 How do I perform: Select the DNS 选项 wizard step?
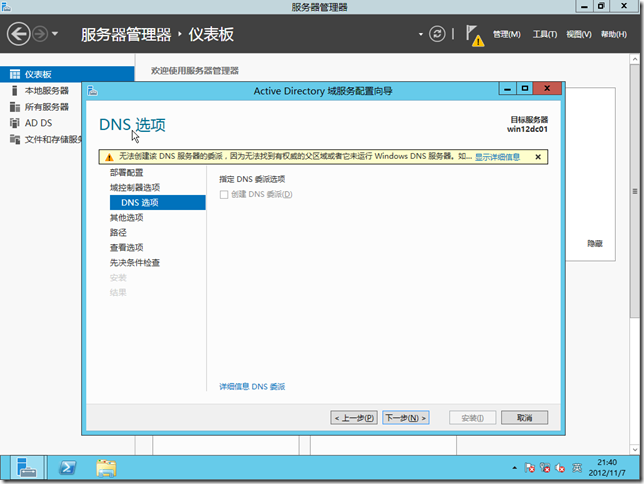(x=158, y=203)
